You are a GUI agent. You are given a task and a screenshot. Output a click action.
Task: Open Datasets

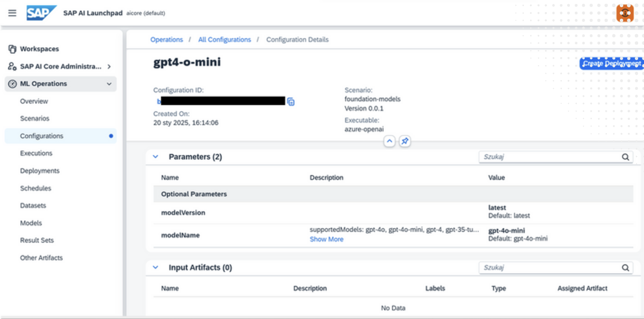point(33,205)
